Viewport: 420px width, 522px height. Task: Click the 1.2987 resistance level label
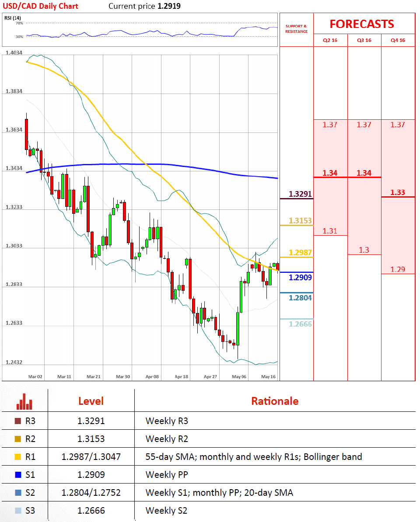tap(300, 252)
